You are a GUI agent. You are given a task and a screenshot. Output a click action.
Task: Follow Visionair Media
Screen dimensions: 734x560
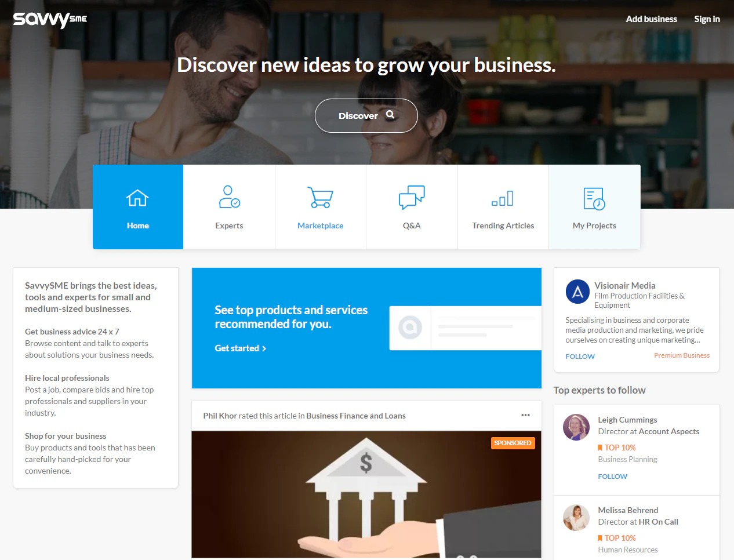[x=580, y=357]
